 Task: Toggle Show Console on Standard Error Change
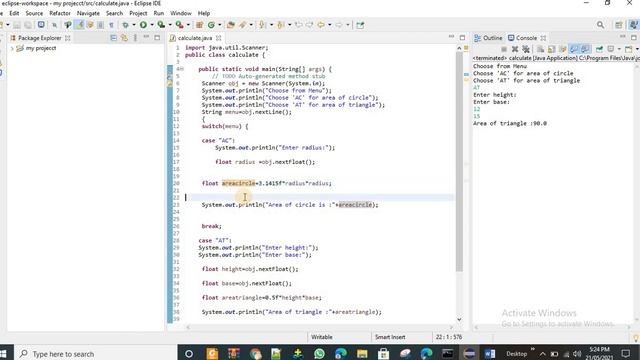pos(586,49)
